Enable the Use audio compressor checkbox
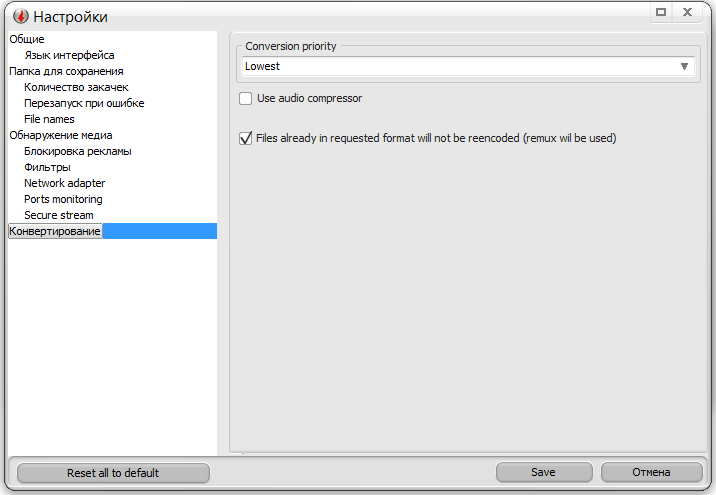 point(246,99)
